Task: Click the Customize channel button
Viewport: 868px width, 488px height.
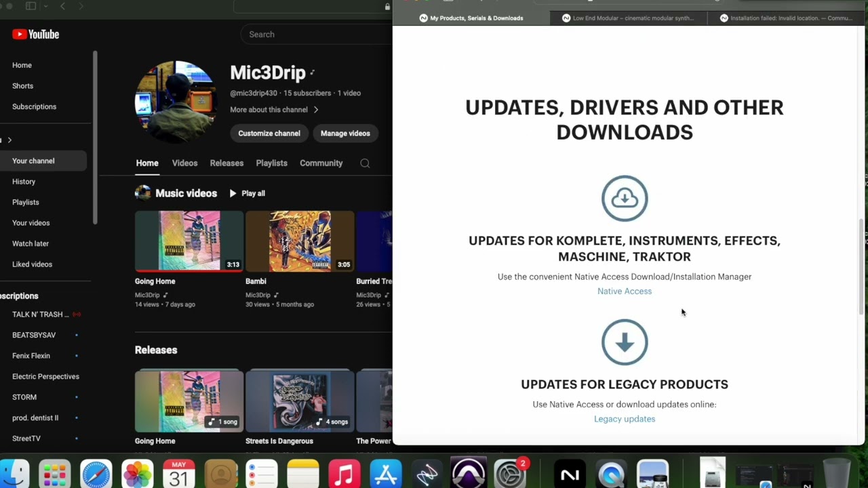Action: point(269,134)
